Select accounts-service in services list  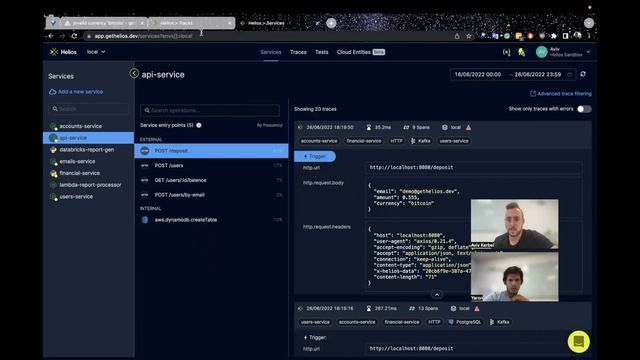80,126
